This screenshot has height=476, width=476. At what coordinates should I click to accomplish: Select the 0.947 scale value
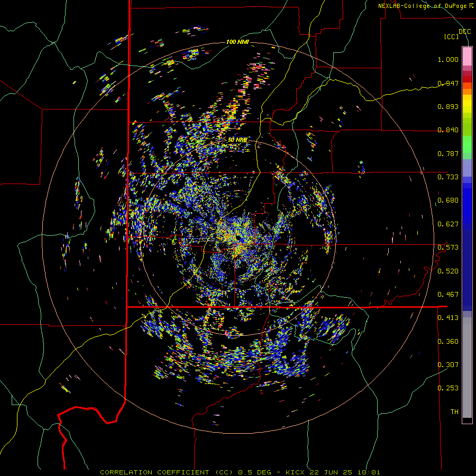click(x=448, y=83)
